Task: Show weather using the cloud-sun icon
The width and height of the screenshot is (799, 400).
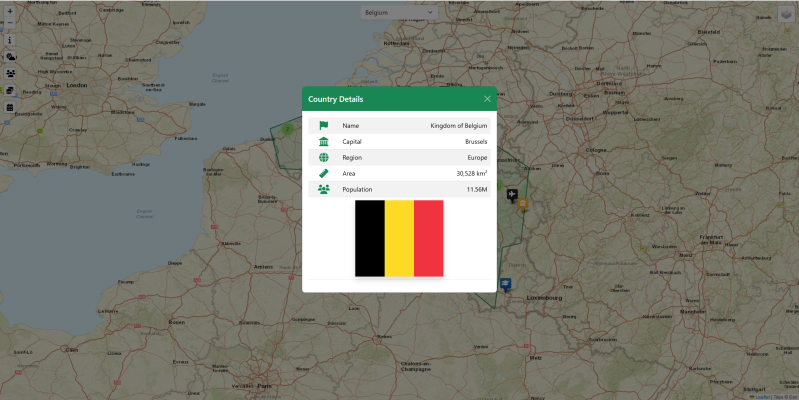Action: (x=10, y=57)
